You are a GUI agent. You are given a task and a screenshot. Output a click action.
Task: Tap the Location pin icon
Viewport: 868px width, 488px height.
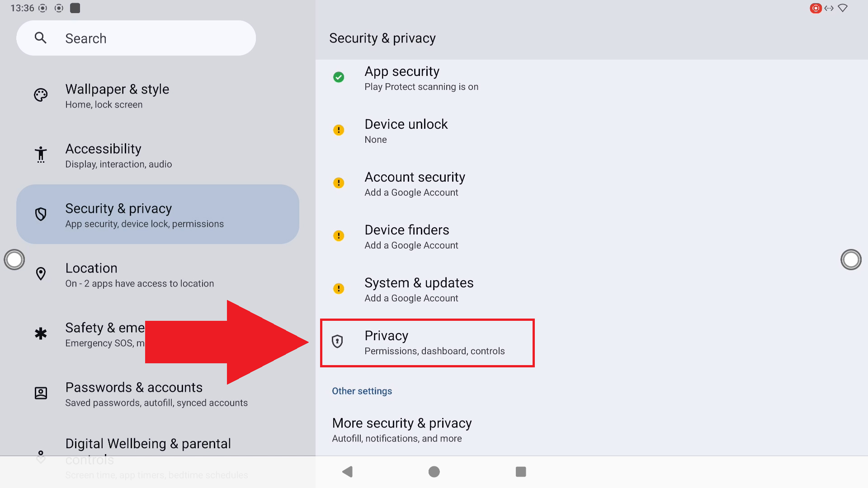click(x=41, y=274)
